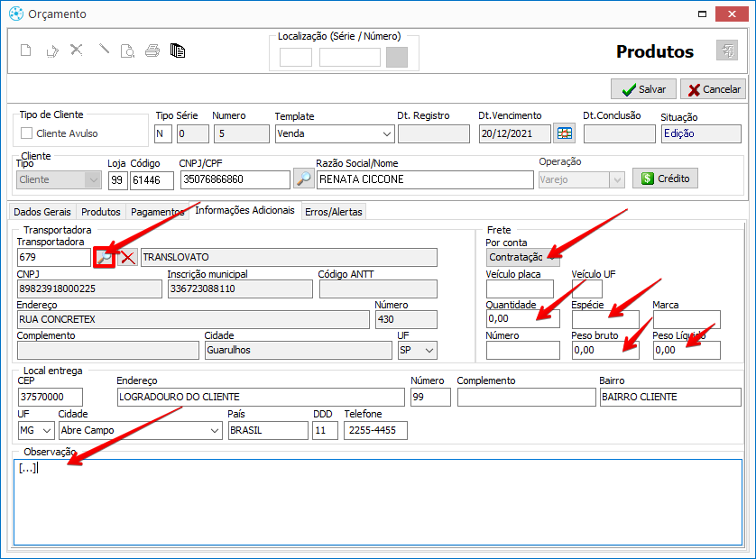
Task: Open the Pagamentos tab
Action: pyautogui.click(x=157, y=212)
